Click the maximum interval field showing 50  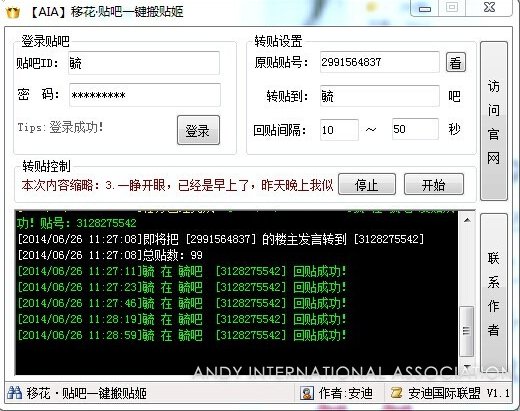pos(415,129)
